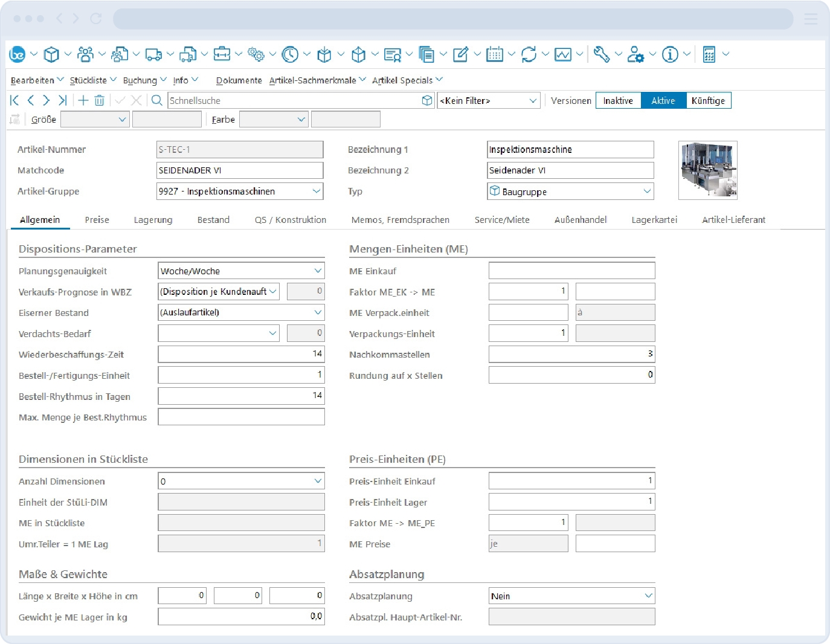Click the wrench tools icon
Screen dimensions: 830x644
601,55
